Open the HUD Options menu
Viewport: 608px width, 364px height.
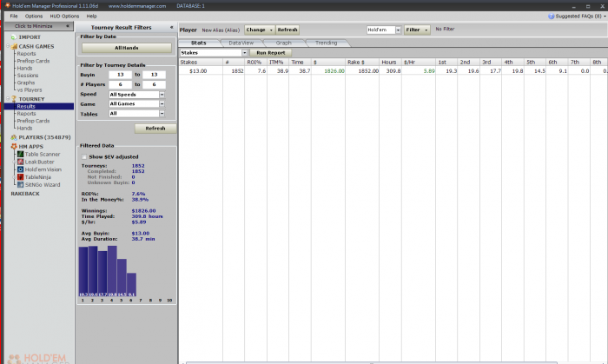pos(64,17)
